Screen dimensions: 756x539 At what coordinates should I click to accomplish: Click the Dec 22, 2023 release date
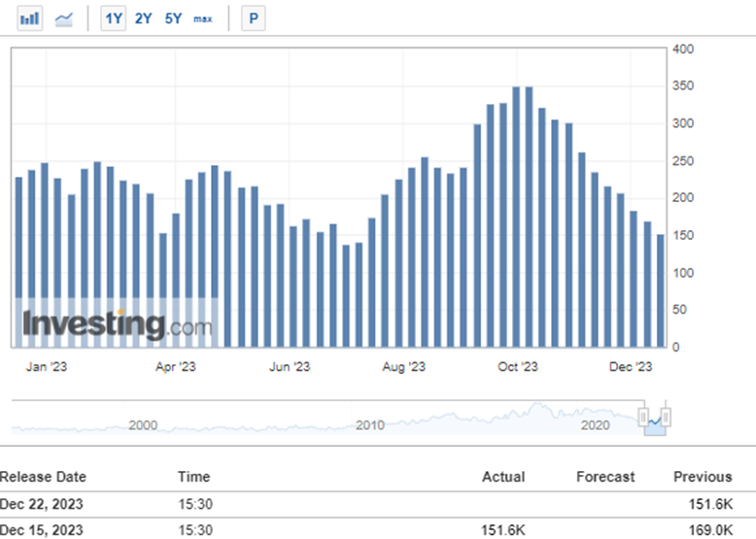tap(42, 504)
